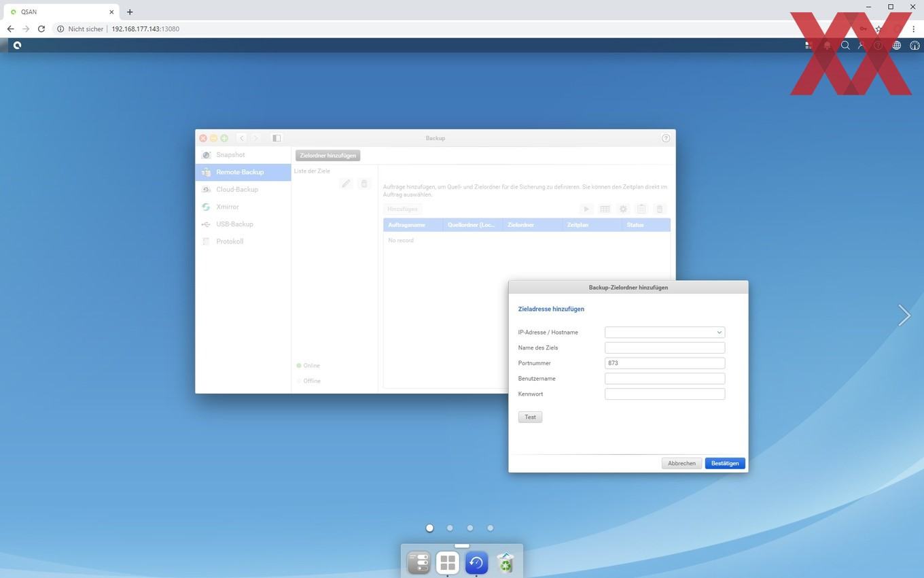
Task: Click the trash icon under Liste der Ziele
Action: [364, 184]
